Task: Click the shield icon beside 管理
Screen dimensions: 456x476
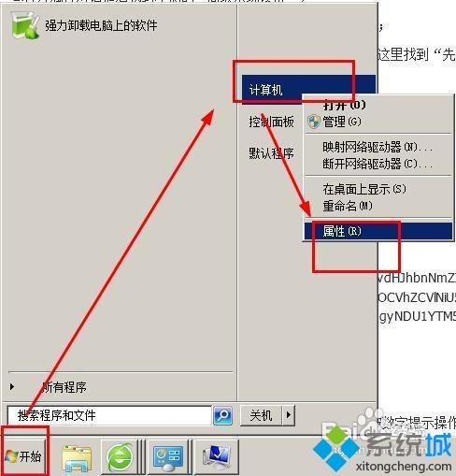Action: coord(313,122)
